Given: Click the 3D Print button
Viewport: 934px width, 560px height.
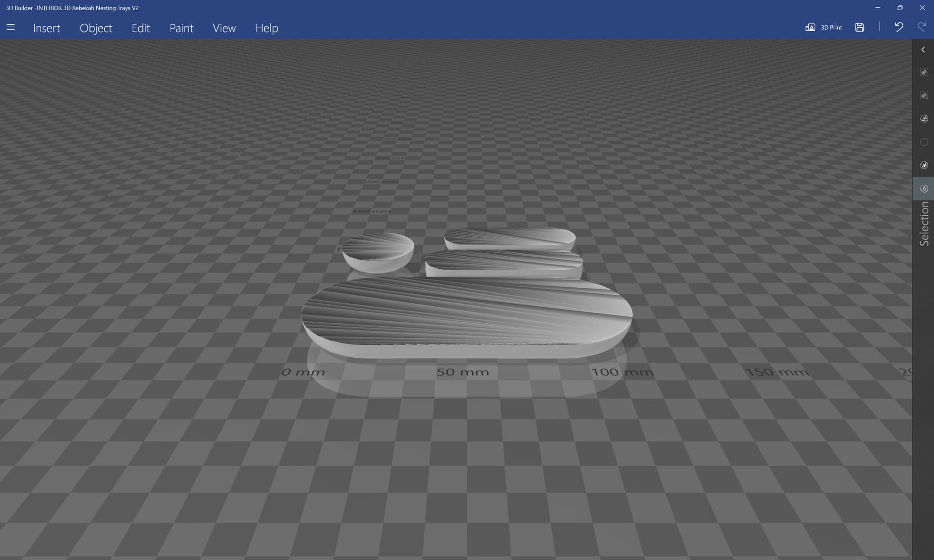Looking at the screenshot, I should [824, 28].
